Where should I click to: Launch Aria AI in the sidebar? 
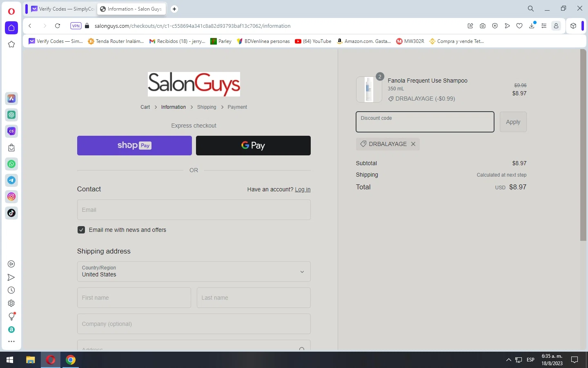pyautogui.click(x=11, y=99)
